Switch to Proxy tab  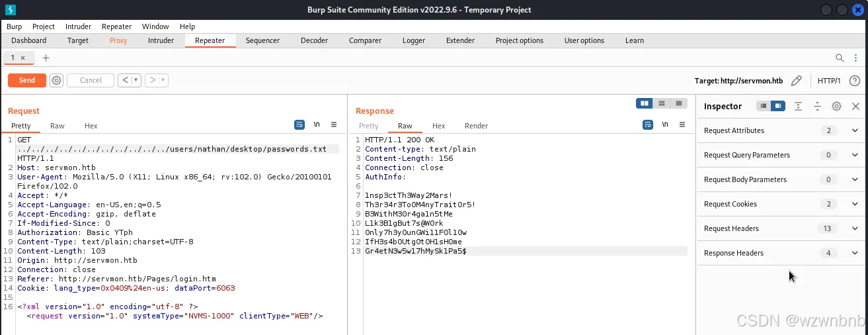[118, 40]
